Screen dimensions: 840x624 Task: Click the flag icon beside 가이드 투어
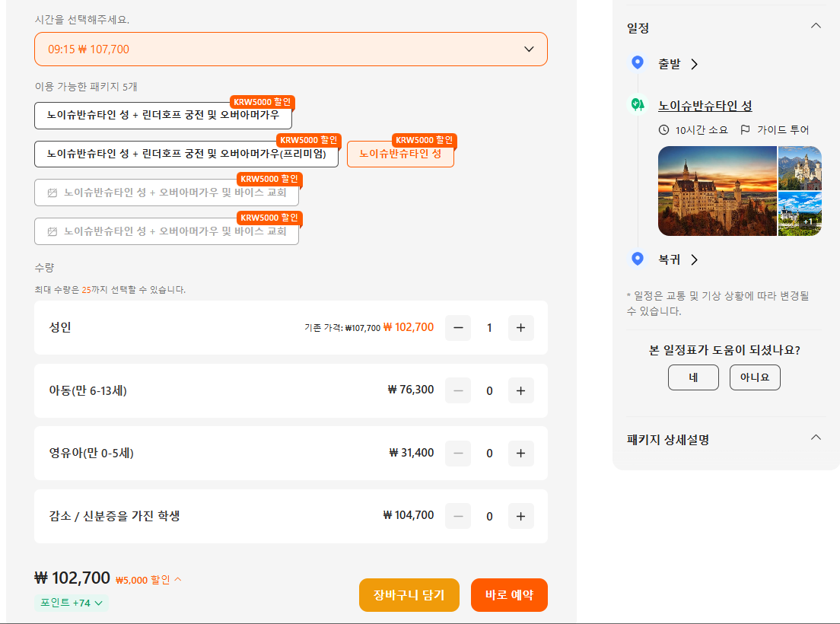click(x=745, y=129)
